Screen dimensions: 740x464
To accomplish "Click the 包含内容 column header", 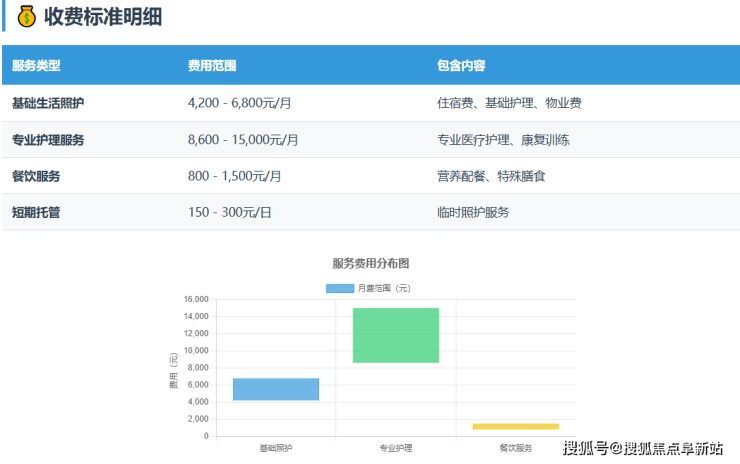I will click(x=461, y=66).
